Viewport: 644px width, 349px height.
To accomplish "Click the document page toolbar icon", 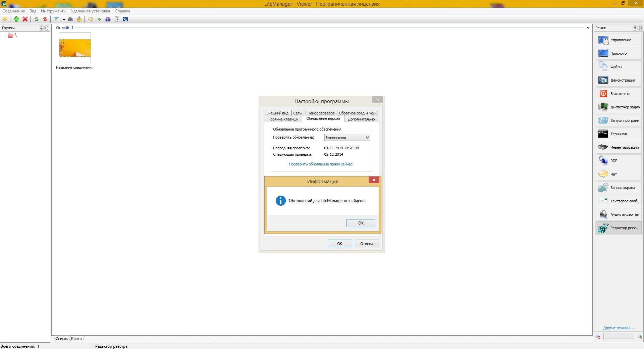I will (117, 19).
